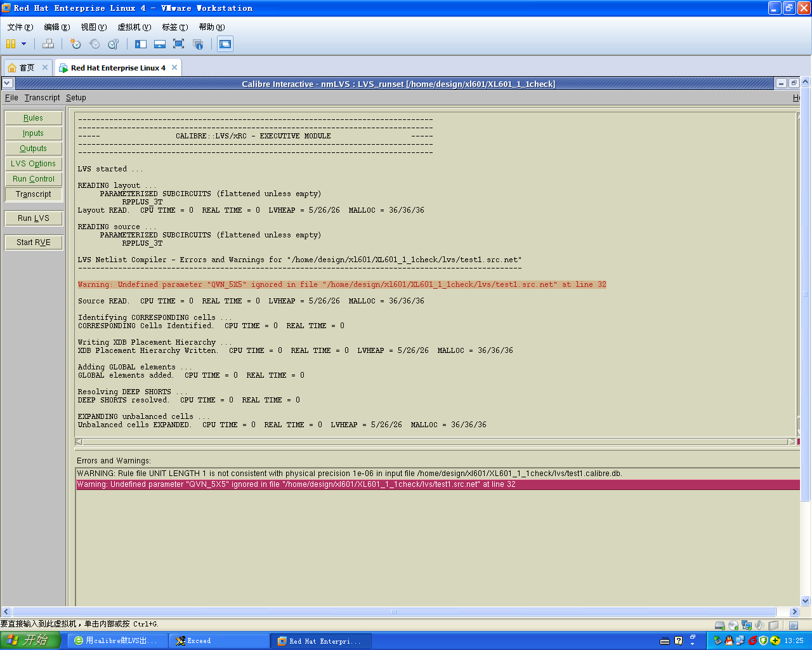
Task: Close the Red Hat Enterprise Linux 4 tab
Action: pyautogui.click(x=174, y=67)
